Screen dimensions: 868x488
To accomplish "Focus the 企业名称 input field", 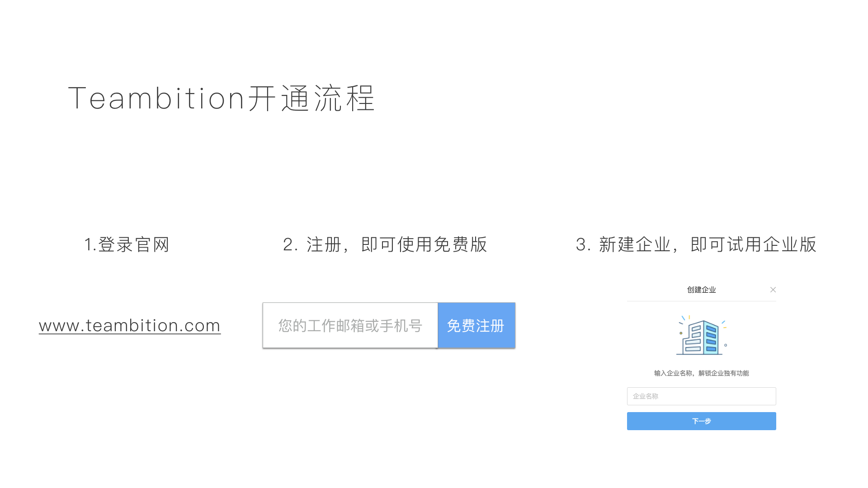I will [x=701, y=396].
